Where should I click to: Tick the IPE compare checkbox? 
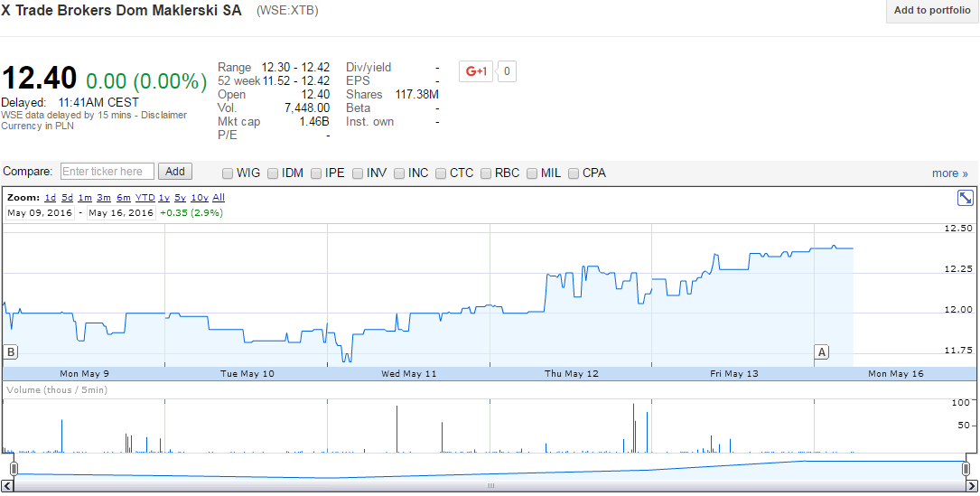316,173
